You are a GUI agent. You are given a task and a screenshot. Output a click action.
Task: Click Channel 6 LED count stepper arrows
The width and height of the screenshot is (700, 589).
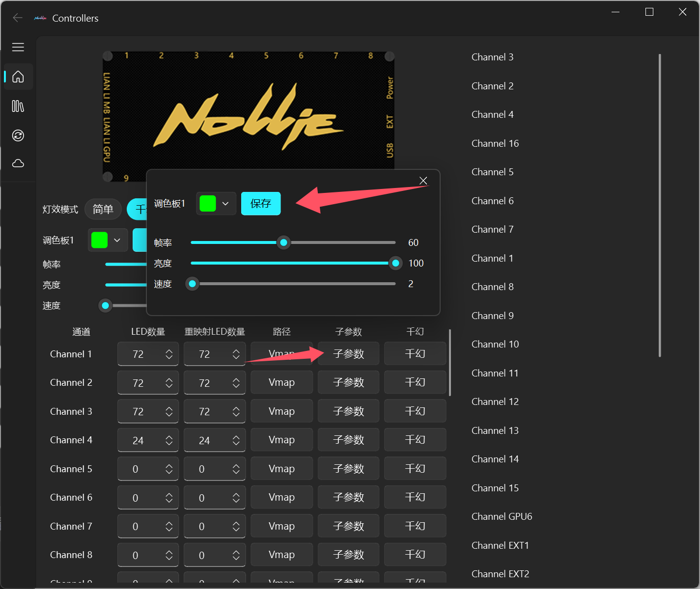[x=169, y=498]
